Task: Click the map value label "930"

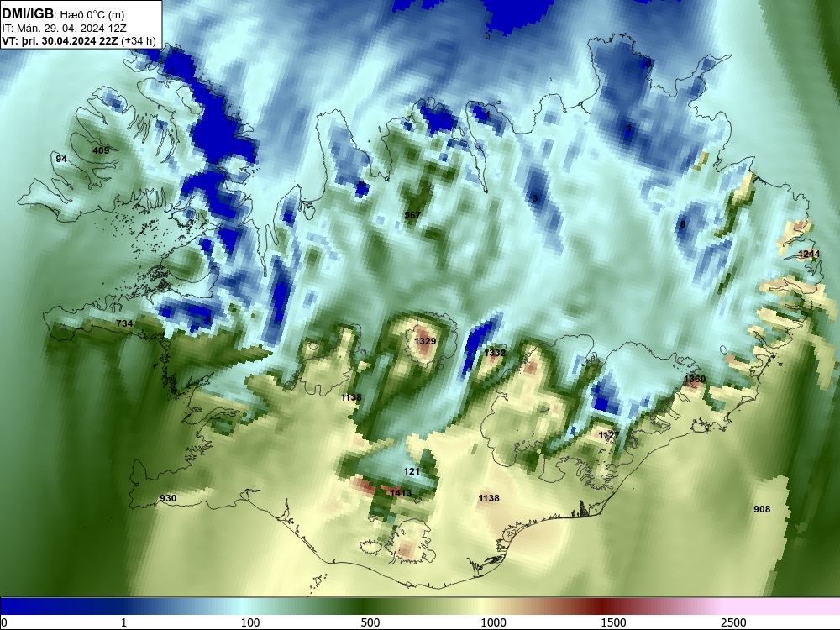Action: (x=168, y=498)
